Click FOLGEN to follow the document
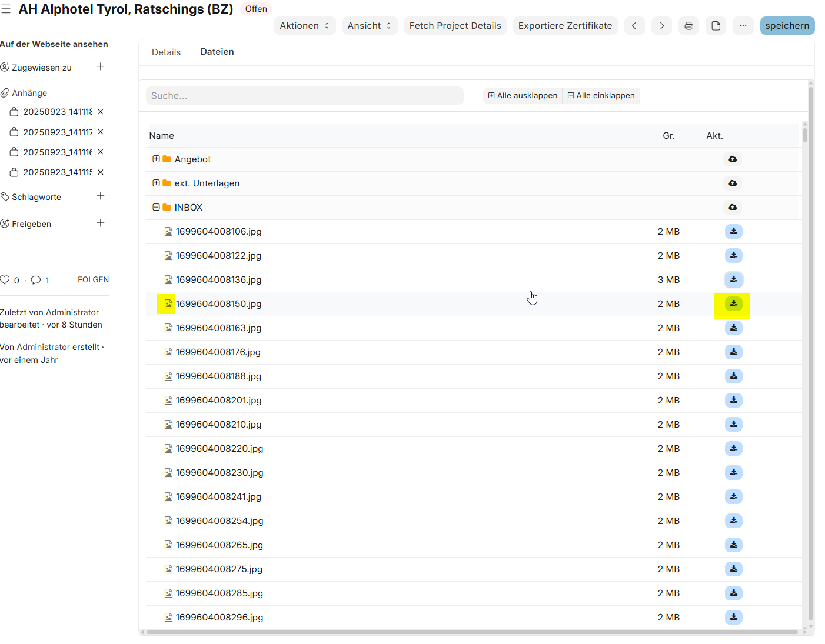Image resolution: width=825 pixels, height=644 pixels. pos(93,280)
